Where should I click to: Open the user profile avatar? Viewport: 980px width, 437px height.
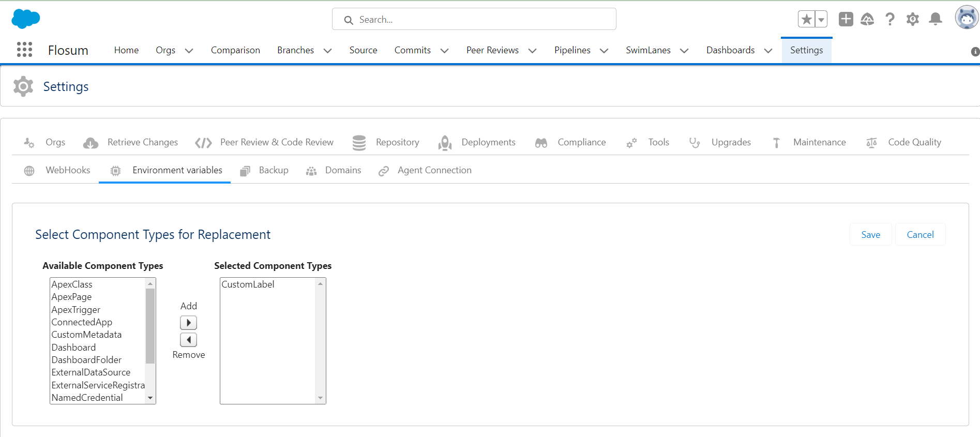pyautogui.click(x=967, y=18)
